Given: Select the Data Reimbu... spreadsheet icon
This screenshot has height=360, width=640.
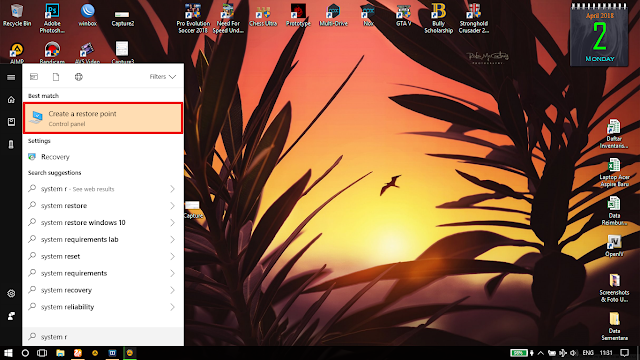Looking at the screenshot, I should tap(614, 211).
